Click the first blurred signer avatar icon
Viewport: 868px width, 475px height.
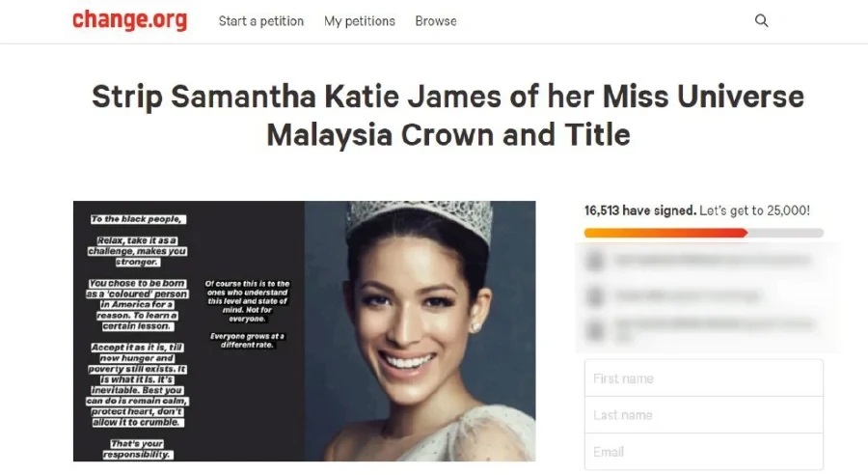[595, 260]
